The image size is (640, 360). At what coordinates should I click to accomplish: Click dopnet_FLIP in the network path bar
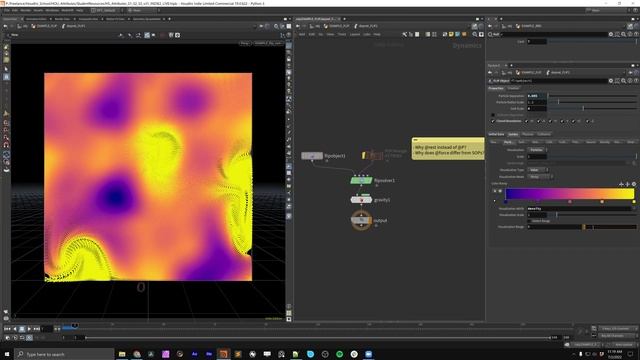(x=366, y=26)
